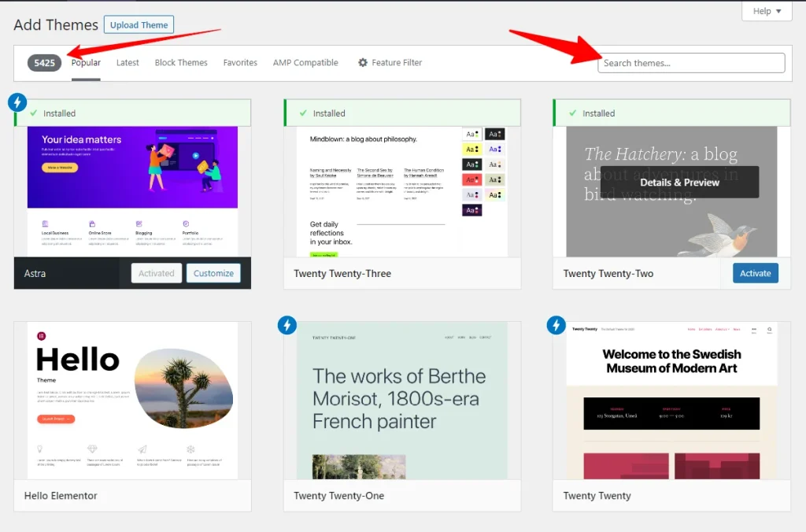Click the Installed checkmark on Twenty Twenty-Two

click(571, 113)
